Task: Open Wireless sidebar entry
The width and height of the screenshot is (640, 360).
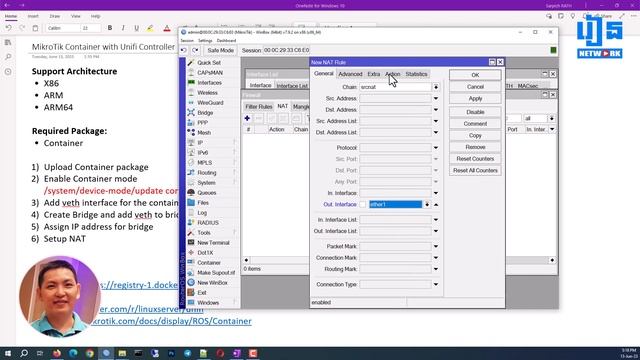Action: 207,93
